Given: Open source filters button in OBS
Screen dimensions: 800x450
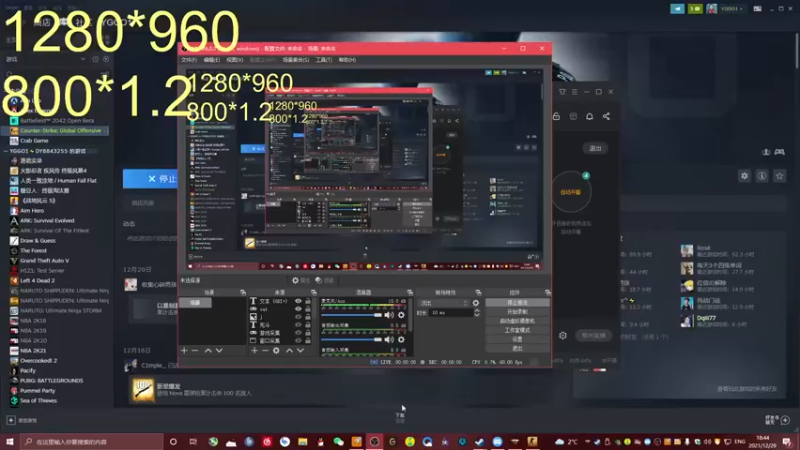Looking at the screenshot, I should click(x=323, y=280).
